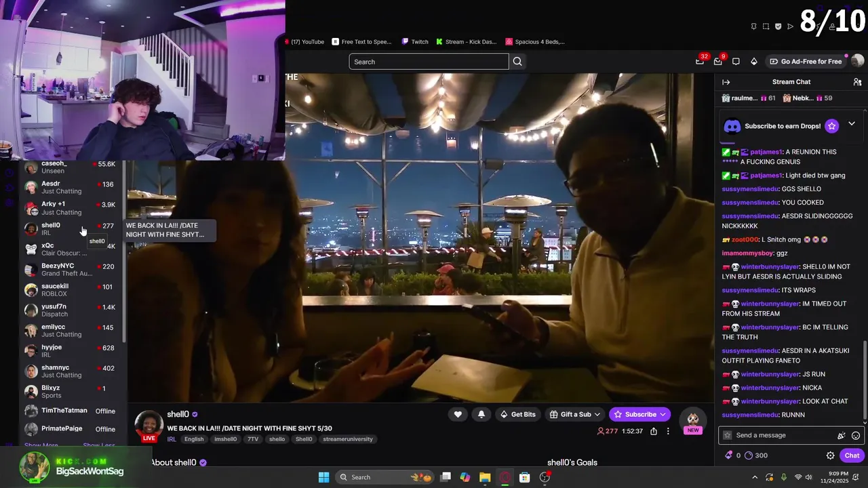Expand the Drops banner chevron
The image size is (868, 488).
click(852, 124)
